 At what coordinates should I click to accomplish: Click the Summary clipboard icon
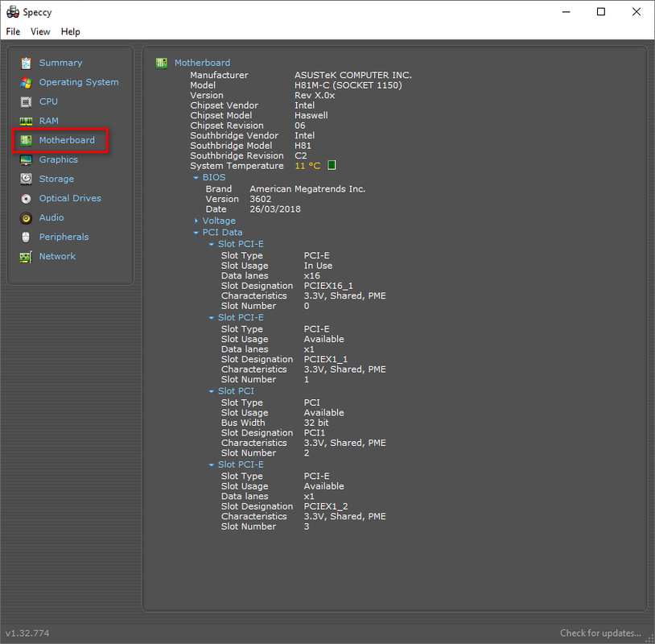26,63
